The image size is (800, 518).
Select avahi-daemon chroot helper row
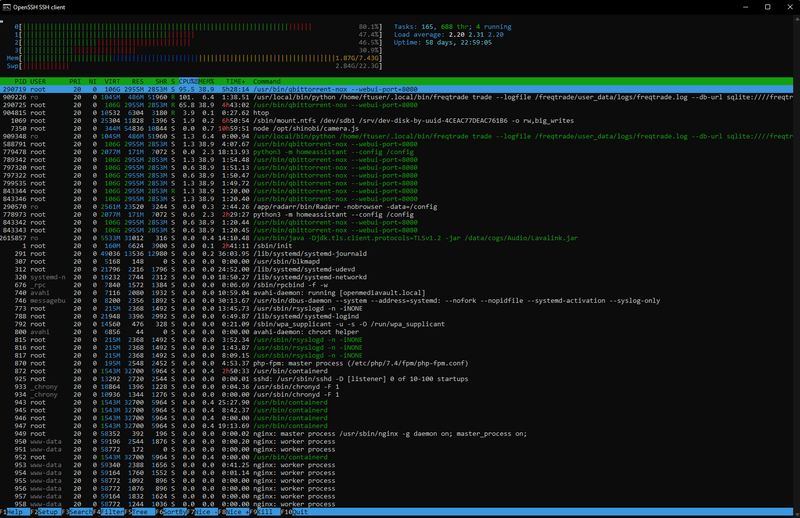point(396,332)
